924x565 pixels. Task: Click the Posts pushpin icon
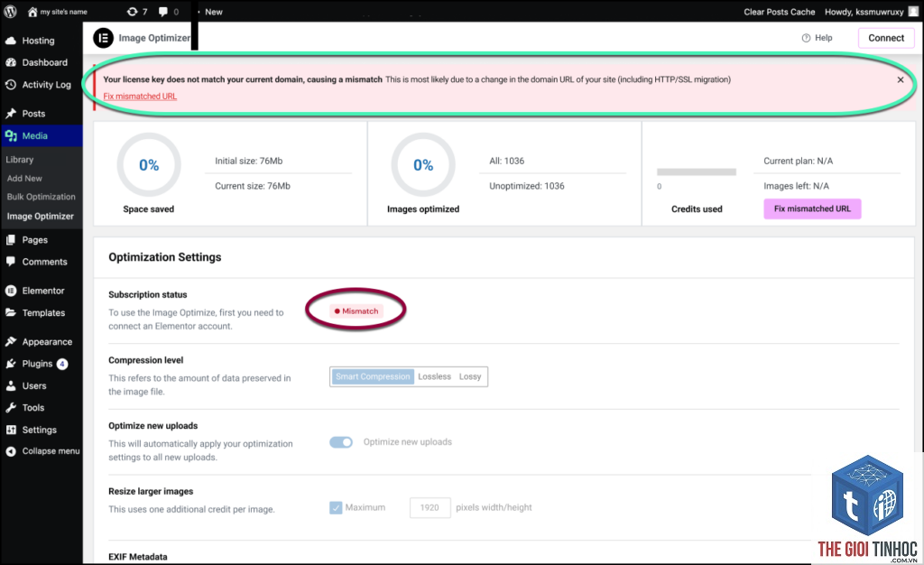(x=11, y=113)
